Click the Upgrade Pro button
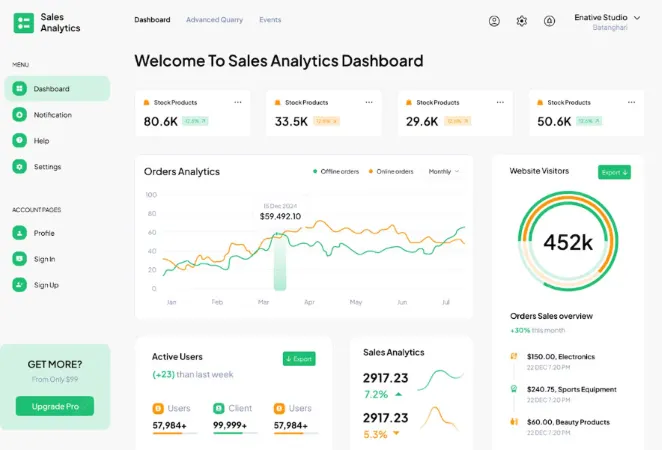This screenshot has height=450, width=662. (55, 406)
